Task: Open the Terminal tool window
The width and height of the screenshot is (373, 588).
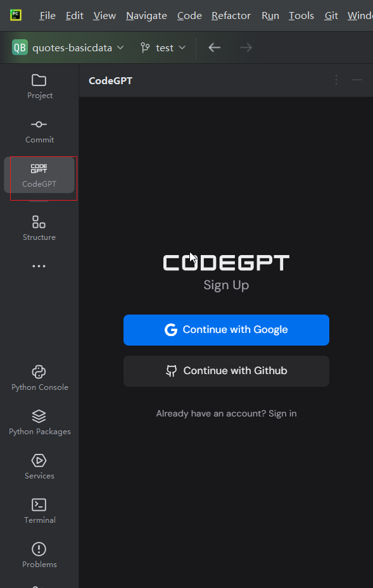Action: [x=39, y=511]
